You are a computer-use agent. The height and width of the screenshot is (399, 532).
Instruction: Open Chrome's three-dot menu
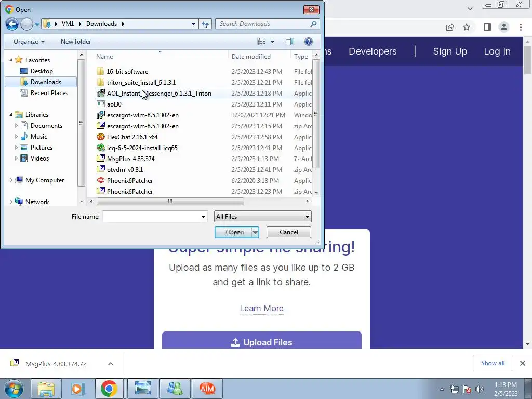(x=521, y=27)
